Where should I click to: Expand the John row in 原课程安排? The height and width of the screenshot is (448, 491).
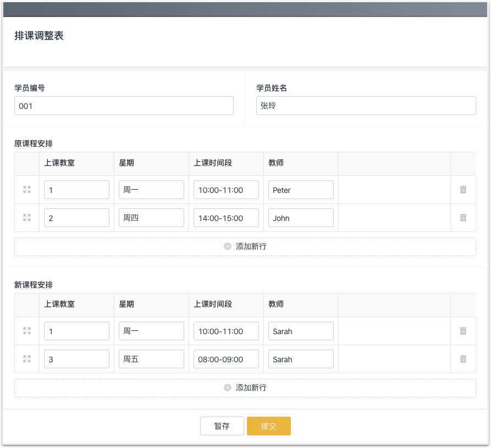[27, 218]
